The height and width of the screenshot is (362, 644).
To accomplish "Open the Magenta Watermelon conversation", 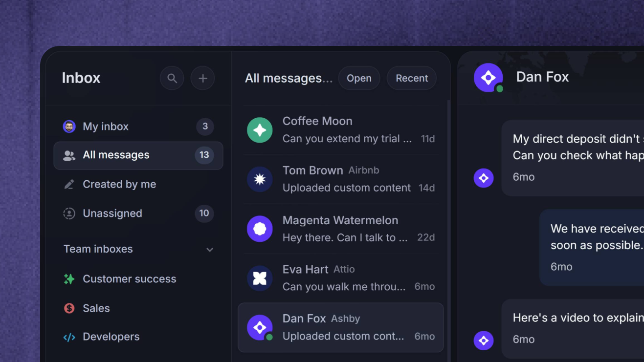I will (341, 229).
